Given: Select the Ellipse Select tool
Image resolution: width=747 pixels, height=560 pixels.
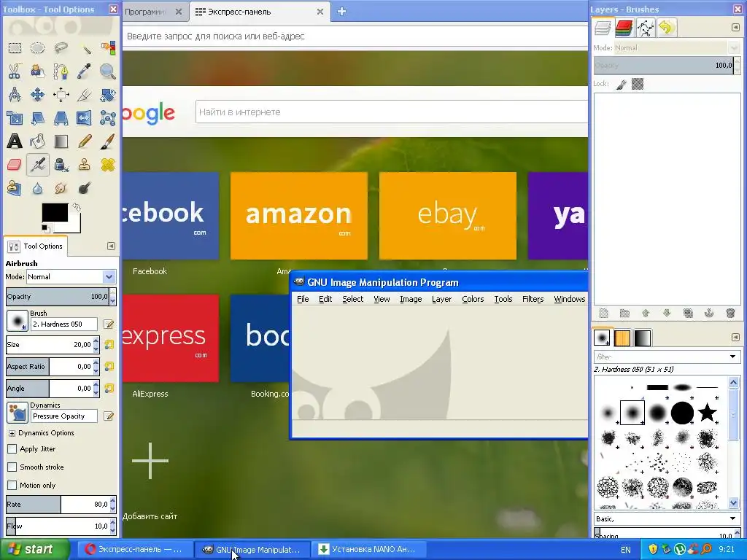Looking at the screenshot, I should click(38, 47).
